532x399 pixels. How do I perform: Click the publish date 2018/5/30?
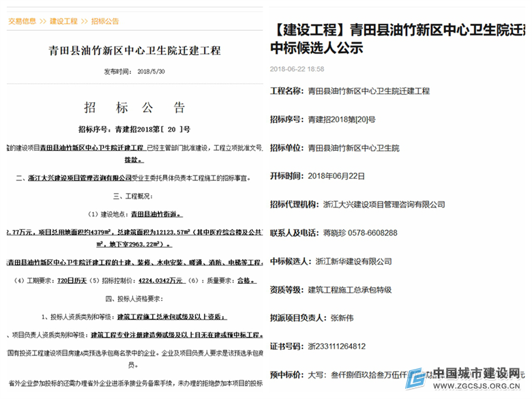pos(151,71)
